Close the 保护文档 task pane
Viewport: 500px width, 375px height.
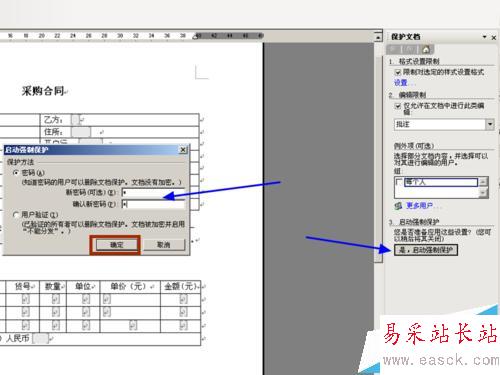(x=494, y=37)
